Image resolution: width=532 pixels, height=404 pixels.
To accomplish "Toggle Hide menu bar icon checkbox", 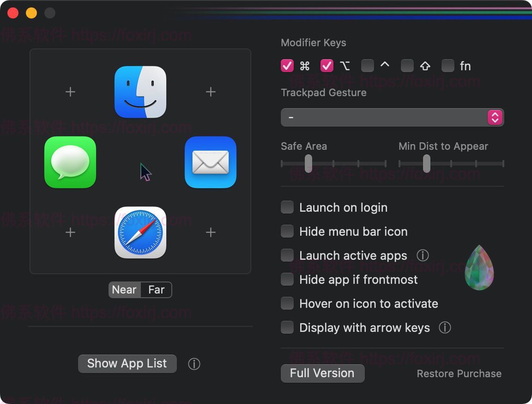I will click(x=287, y=232).
